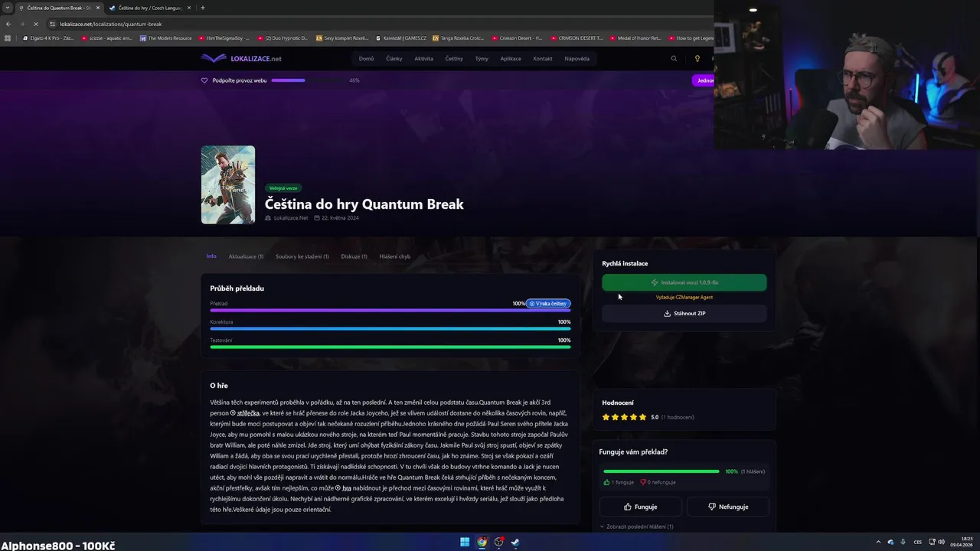The image size is (980, 551).
Task: Click the Funguje thumbs-up button
Action: (641, 507)
